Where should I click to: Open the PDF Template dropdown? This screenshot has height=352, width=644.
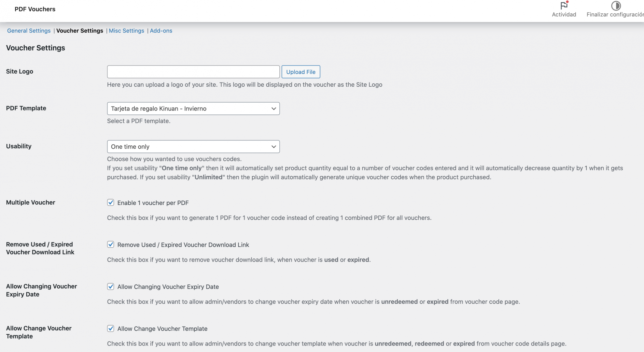click(193, 109)
